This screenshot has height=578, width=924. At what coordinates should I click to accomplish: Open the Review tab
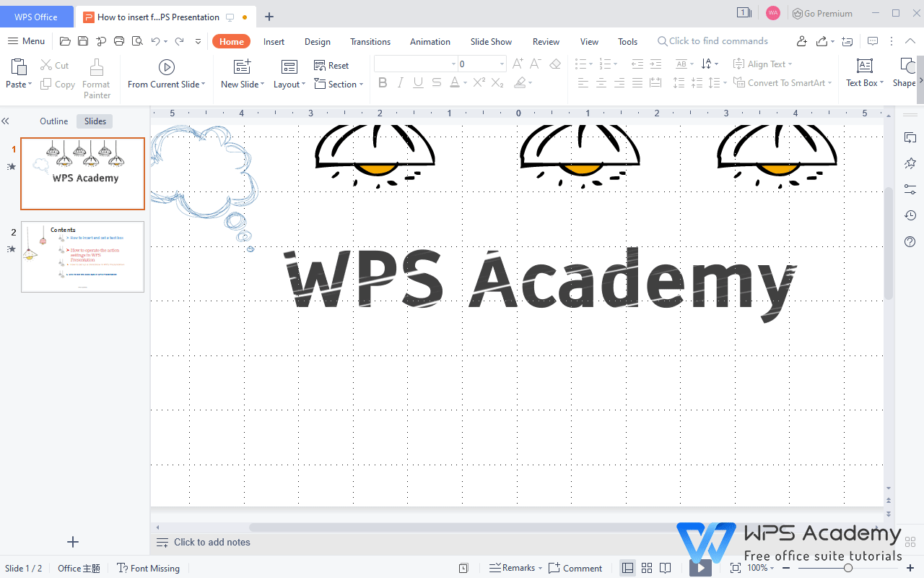(x=546, y=42)
